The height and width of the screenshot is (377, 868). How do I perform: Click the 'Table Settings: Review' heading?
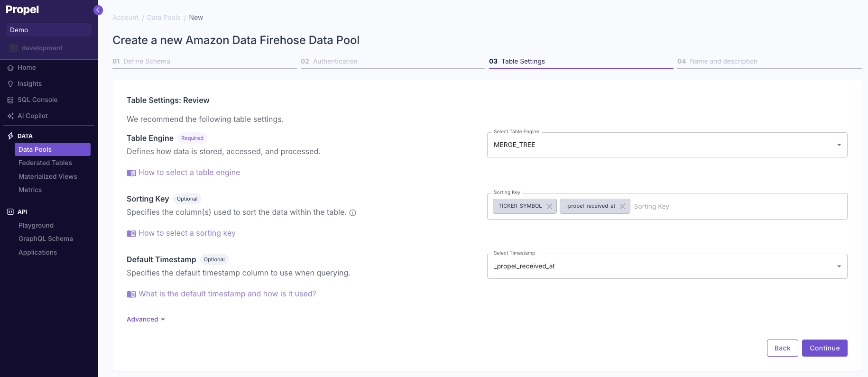[x=168, y=100]
